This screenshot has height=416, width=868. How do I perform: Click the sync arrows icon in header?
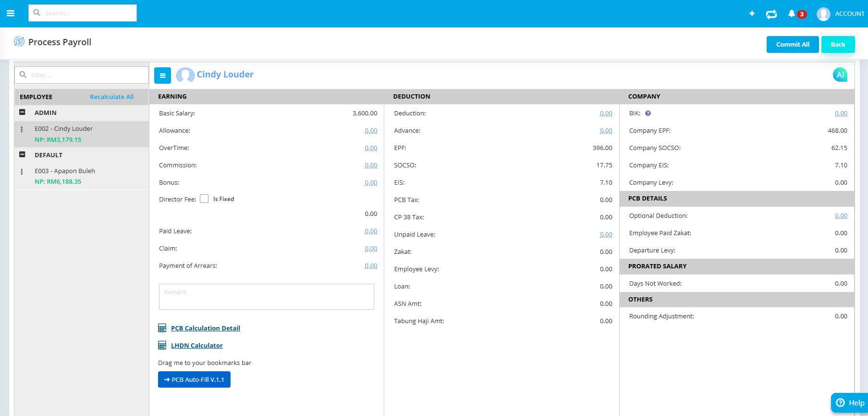(771, 14)
